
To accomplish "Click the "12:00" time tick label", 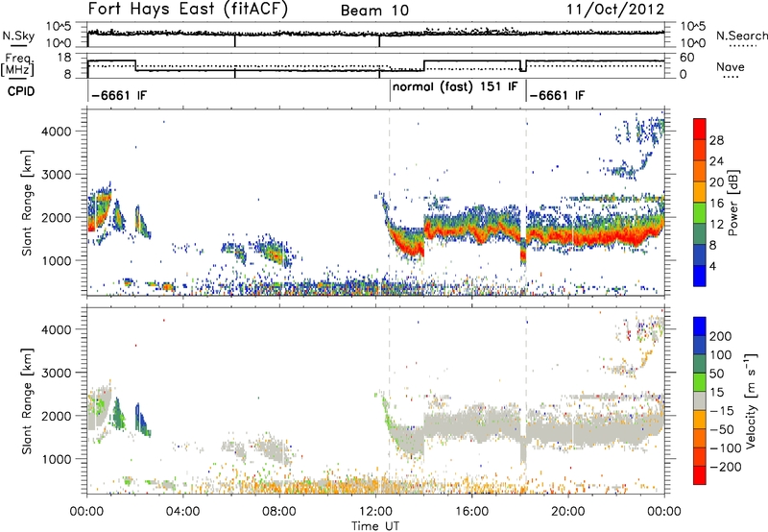I will pos(375,512).
